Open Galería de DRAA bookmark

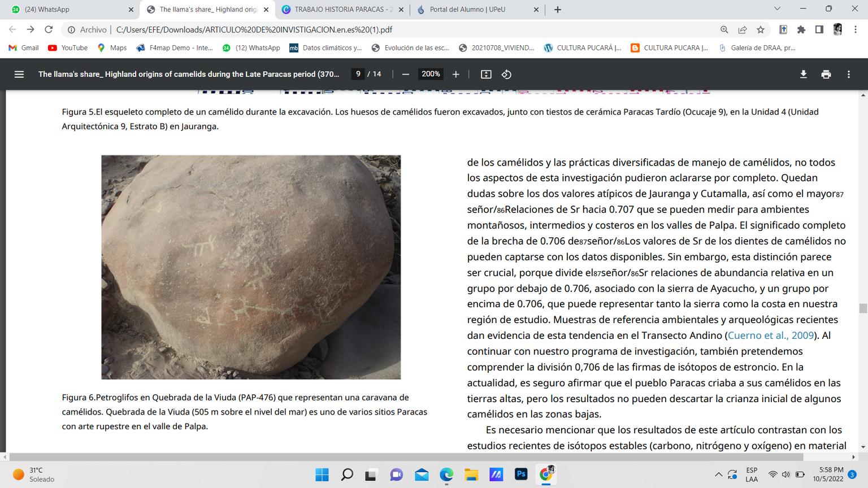pos(757,48)
